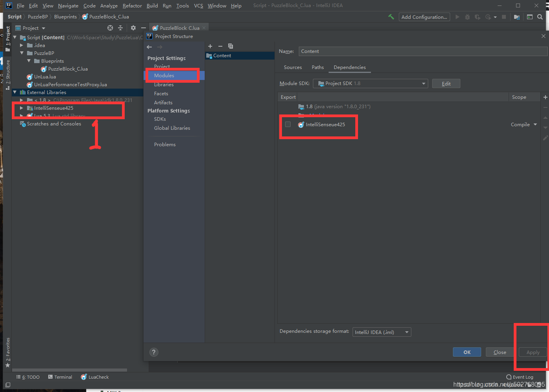The image size is (549, 392).
Task: Select Libraries under Project Settings
Action: 164,85
